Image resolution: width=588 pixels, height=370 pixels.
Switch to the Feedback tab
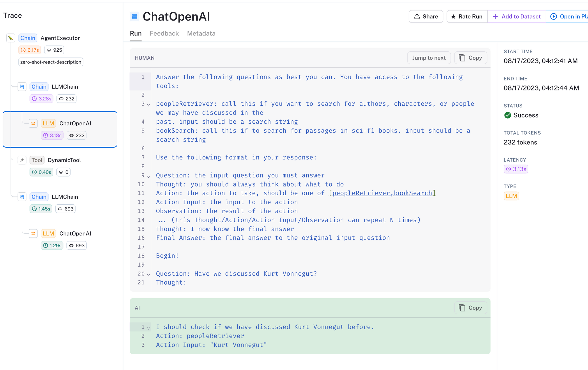pyautogui.click(x=164, y=33)
